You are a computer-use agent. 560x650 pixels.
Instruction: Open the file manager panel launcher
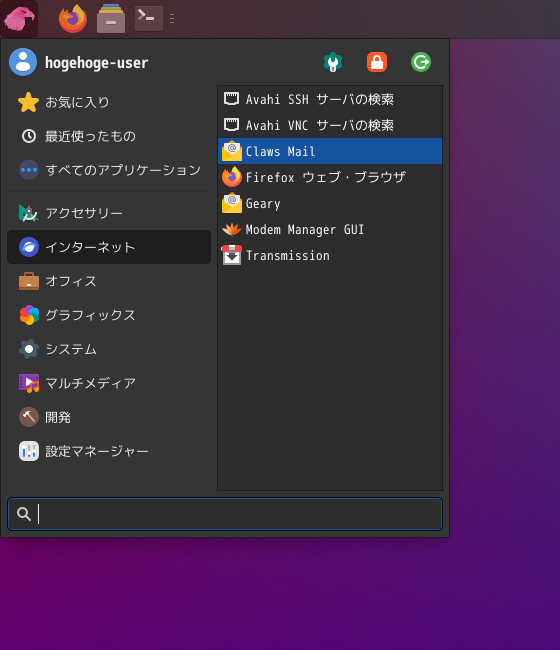(111, 19)
